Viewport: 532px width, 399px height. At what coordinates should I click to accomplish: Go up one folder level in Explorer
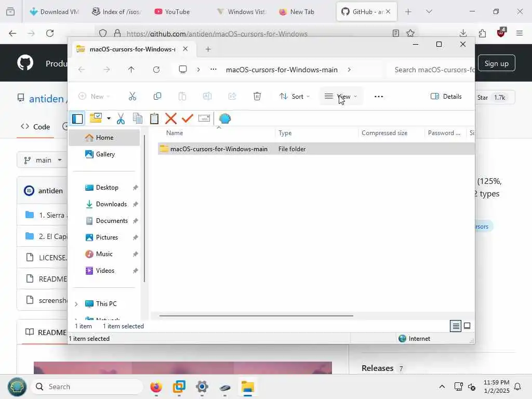click(131, 70)
